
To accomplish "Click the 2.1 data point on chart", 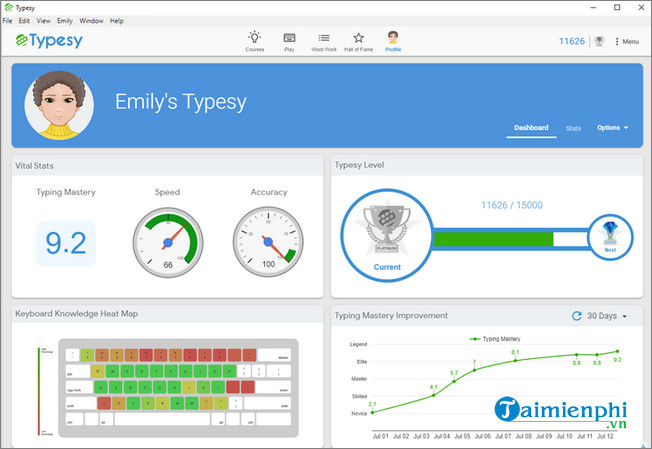I will (372, 412).
